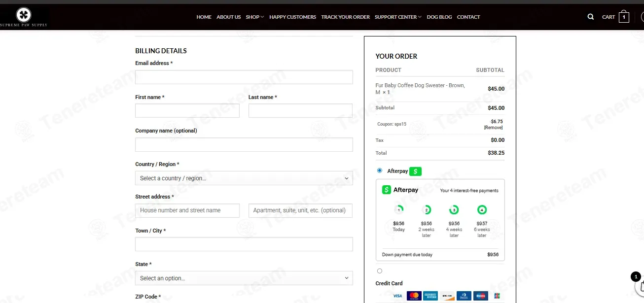Click the Total amount $38.25
The width and height of the screenshot is (644, 303).
coord(496,153)
